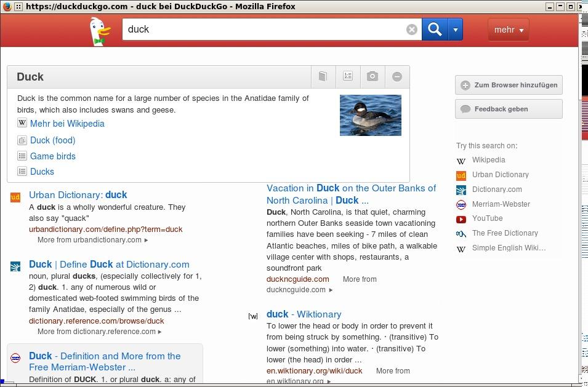This screenshot has width=588, height=387.
Task: Open Mehr bei Wikipedia link
Action: [x=67, y=124]
